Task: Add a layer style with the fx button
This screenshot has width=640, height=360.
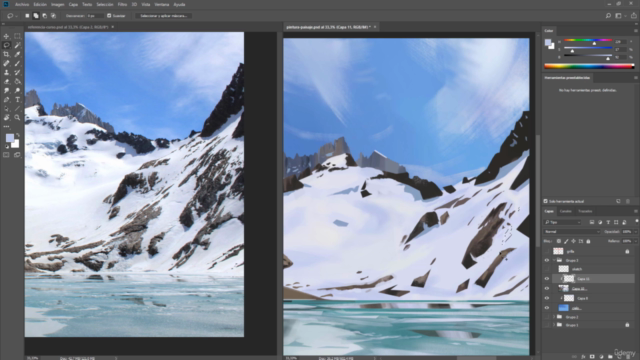Action: coord(583,357)
